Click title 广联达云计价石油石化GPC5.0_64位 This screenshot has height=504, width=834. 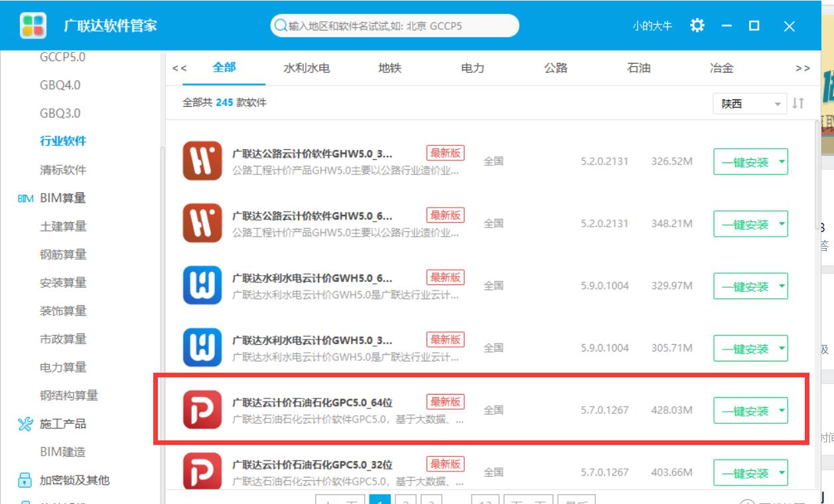313,403
